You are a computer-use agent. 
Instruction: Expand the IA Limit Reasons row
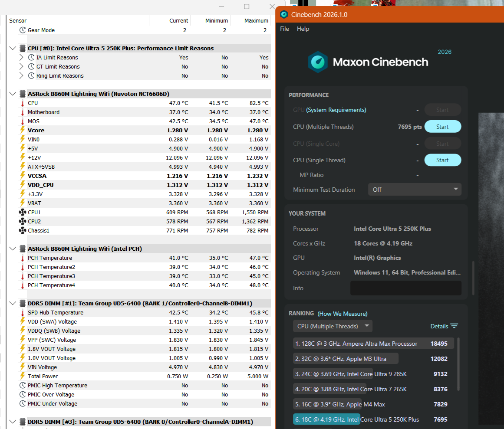pyautogui.click(x=21, y=58)
